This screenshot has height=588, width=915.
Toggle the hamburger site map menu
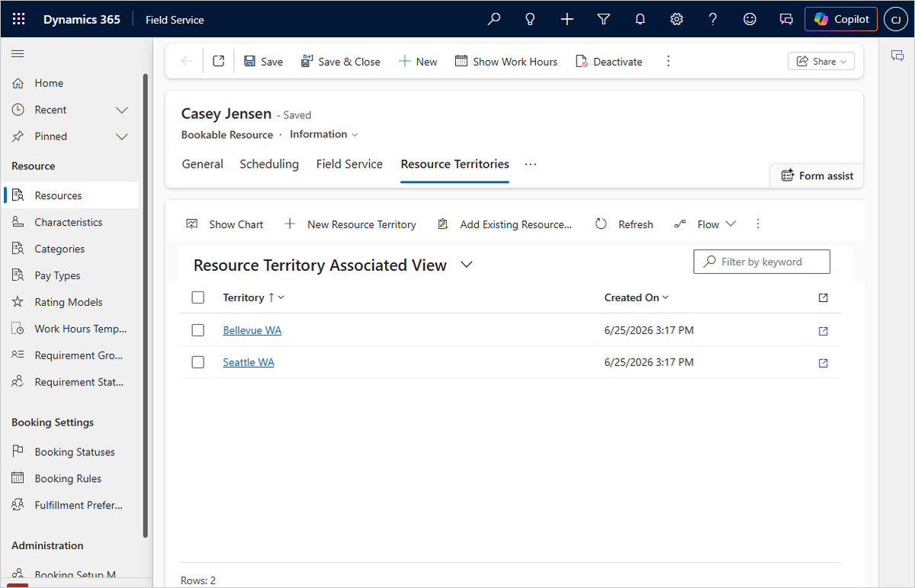coord(18,53)
